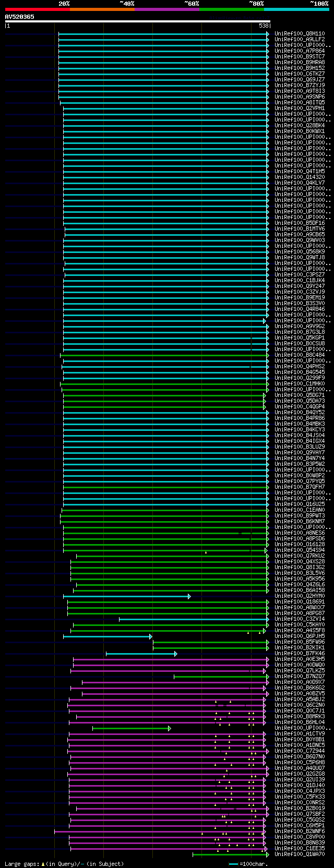Select the UniRef100_C7Z944 label
Screen dimensions: 334x868
(300, 751)
